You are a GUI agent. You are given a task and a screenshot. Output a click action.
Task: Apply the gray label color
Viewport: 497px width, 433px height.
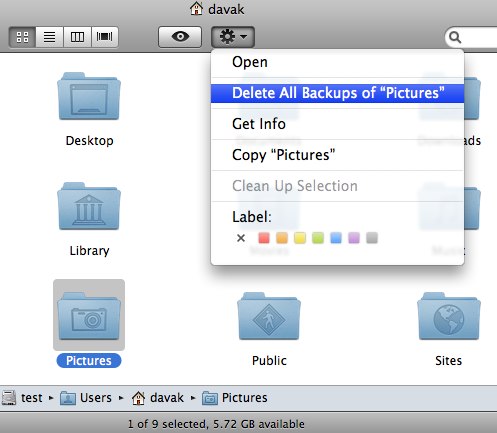[x=372, y=238]
